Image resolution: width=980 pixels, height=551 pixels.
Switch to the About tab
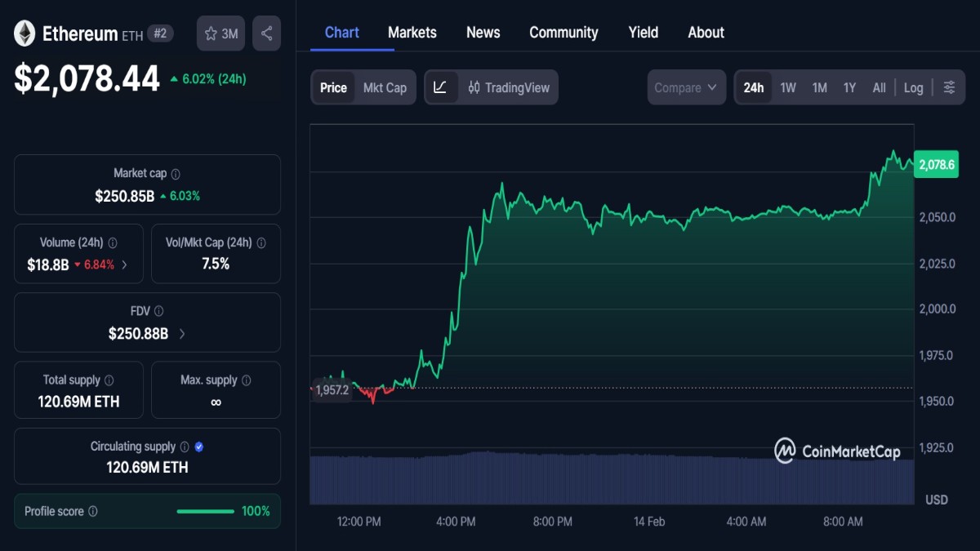(706, 33)
